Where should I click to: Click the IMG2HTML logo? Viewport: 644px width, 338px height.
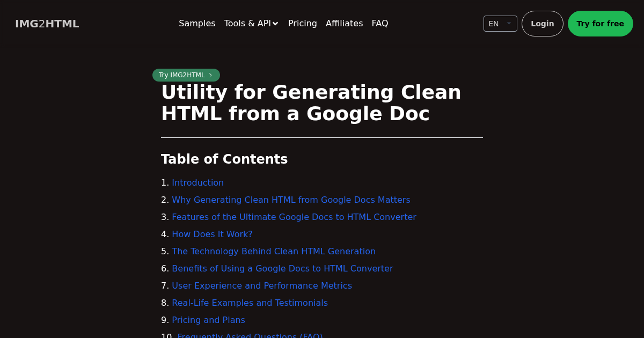pyautogui.click(x=47, y=24)
